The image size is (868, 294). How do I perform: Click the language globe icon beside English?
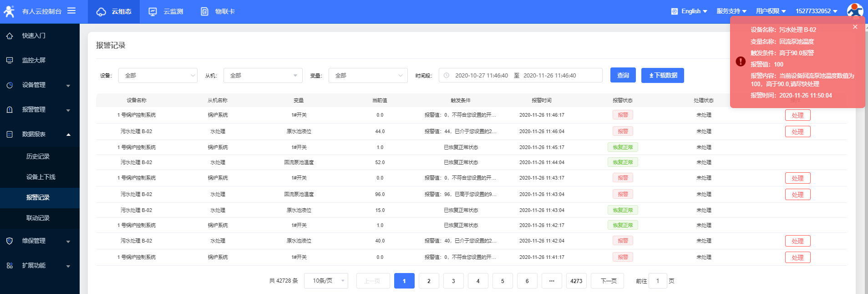[675, 11]
